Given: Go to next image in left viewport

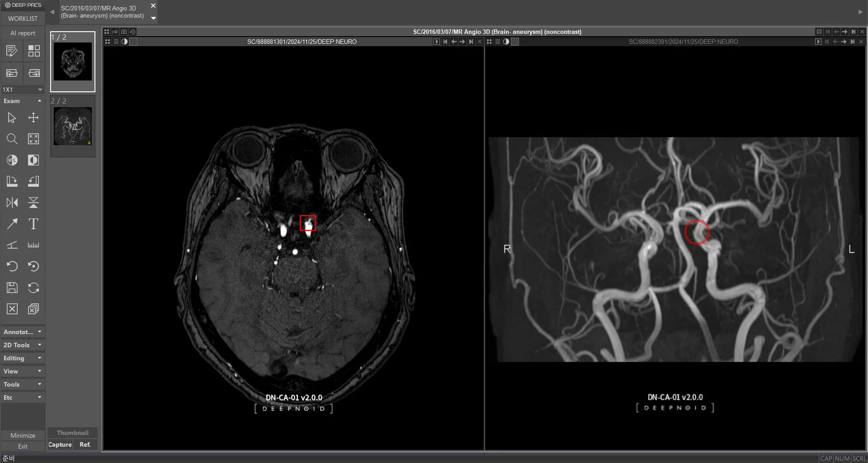Looking at the screenshot, I should click(462, 42).
